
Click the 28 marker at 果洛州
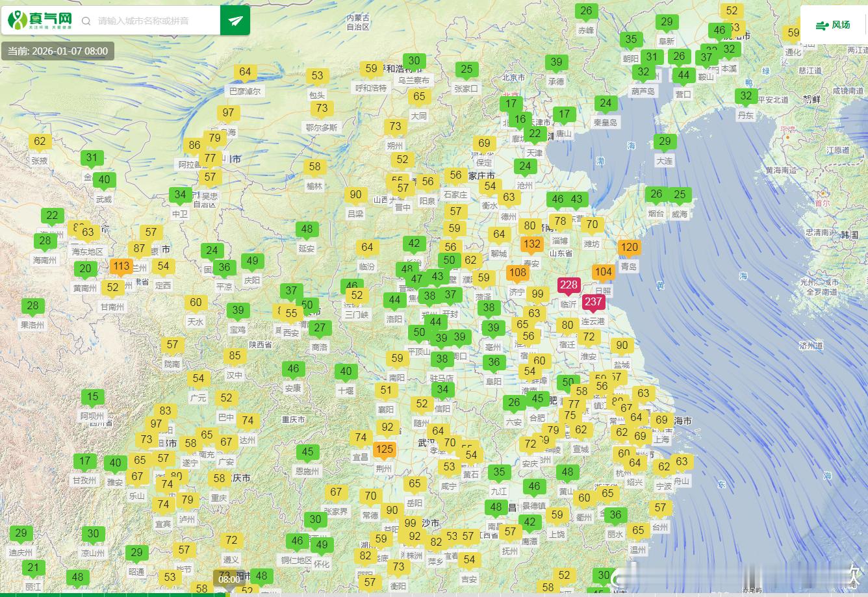coord(32,306)
